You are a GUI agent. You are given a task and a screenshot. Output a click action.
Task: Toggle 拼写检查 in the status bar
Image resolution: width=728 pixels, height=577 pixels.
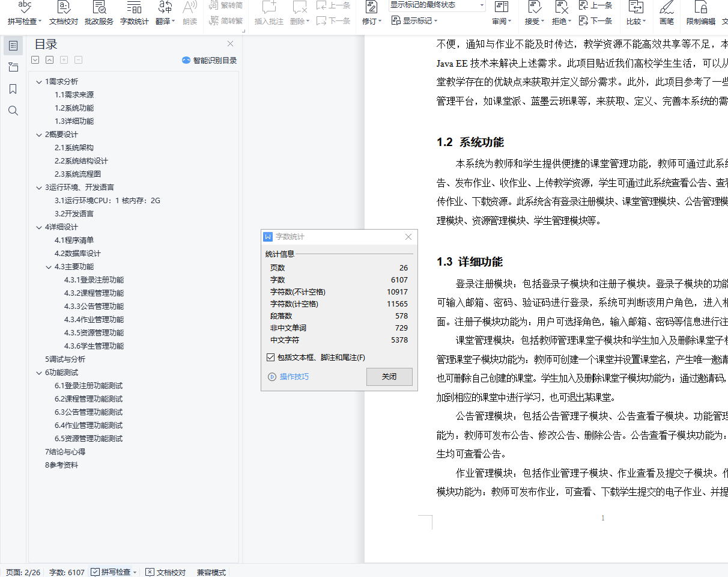click(x=111, y=572)
